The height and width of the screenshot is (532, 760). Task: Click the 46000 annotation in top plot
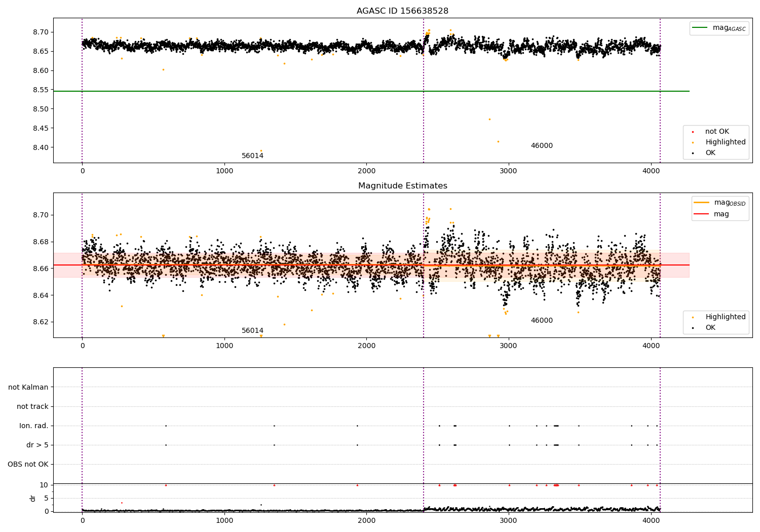(542, 146)
